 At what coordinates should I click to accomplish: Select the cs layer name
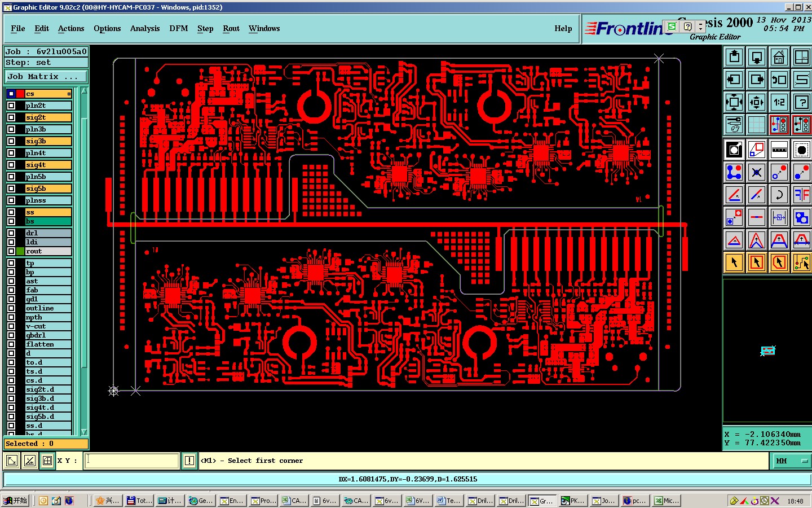(x=48, y=94)
